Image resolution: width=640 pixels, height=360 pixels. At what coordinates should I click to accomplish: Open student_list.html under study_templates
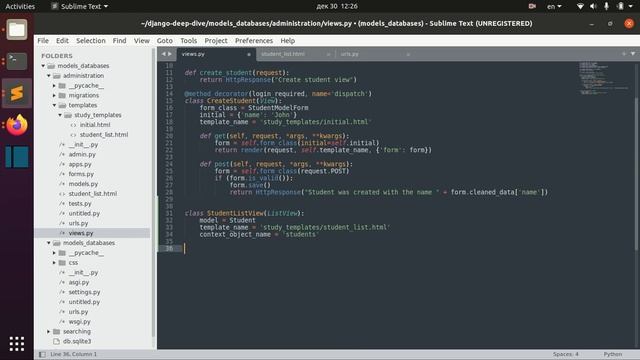pos(104,135)
